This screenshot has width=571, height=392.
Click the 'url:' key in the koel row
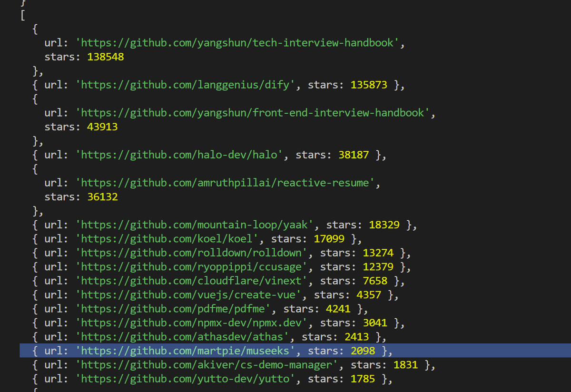coord(57,239)
